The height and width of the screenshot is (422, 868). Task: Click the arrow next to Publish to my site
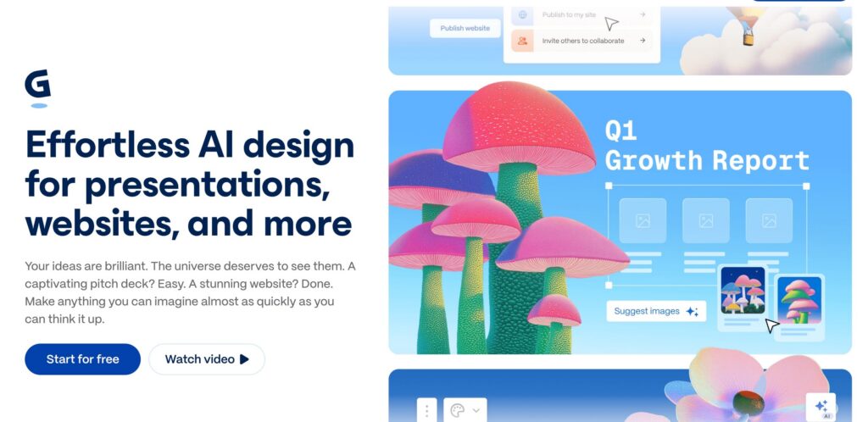[x=643, y=15]
